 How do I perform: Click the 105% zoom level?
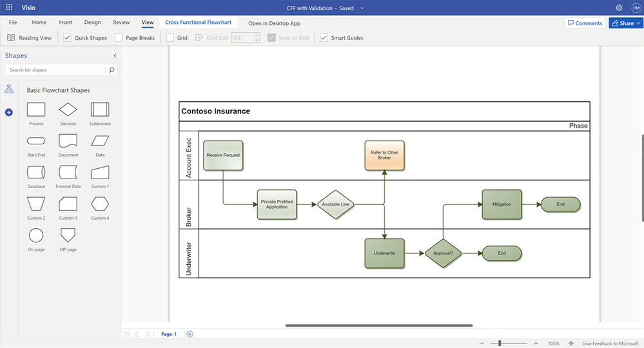tap(553, 343)
